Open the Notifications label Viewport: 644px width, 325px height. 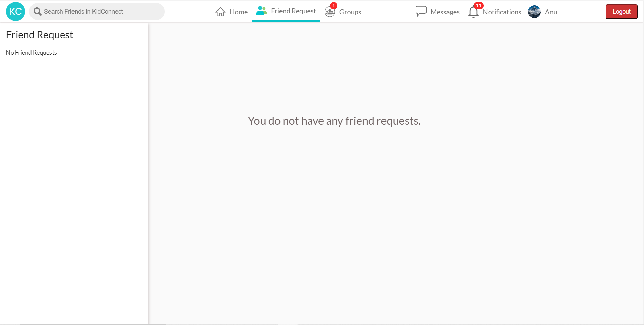click(x=502, y=12)
